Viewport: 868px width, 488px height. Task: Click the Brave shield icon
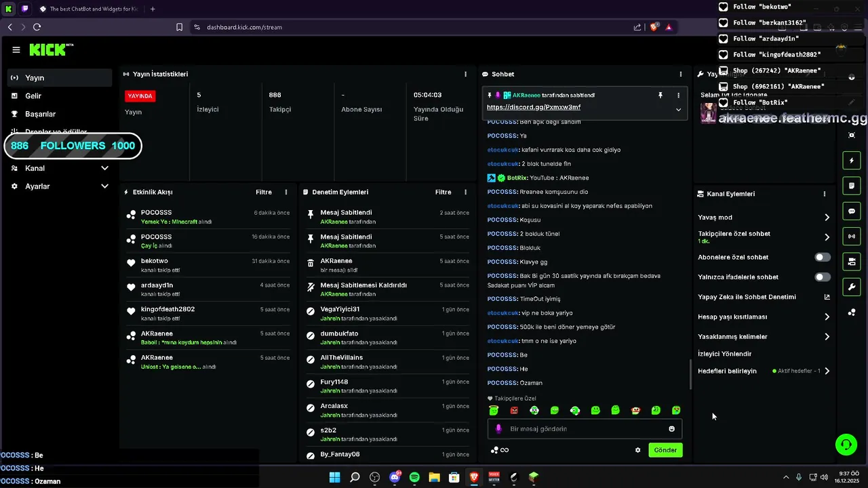pyautogui.click(x=654, y=27)
